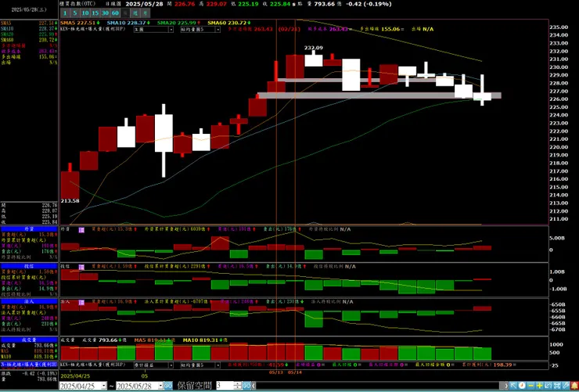This screenshot has width=579, height=392.
Task: Click purple icon in 法人 panel header
Action: point(81,303)
